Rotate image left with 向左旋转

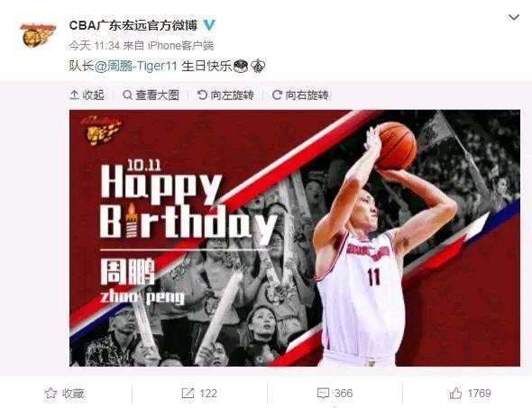tap(225, 95)
